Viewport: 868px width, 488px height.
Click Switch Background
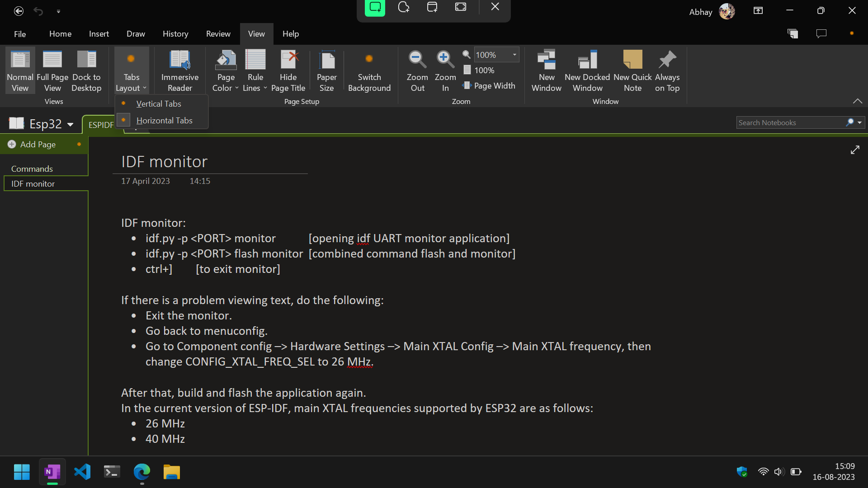(369, 70)
